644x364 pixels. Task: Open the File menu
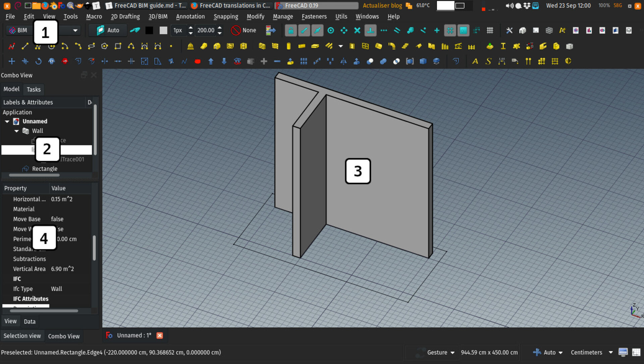point(10,16)
